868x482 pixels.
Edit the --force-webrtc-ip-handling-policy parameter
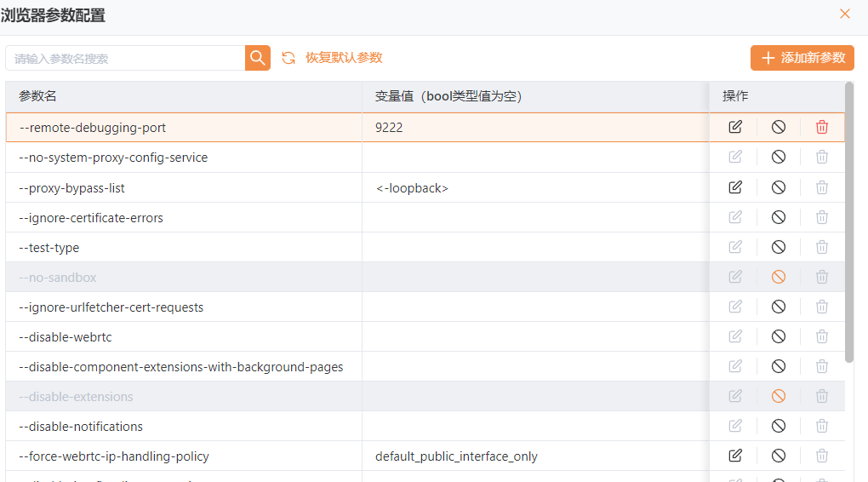pos(735,456)
